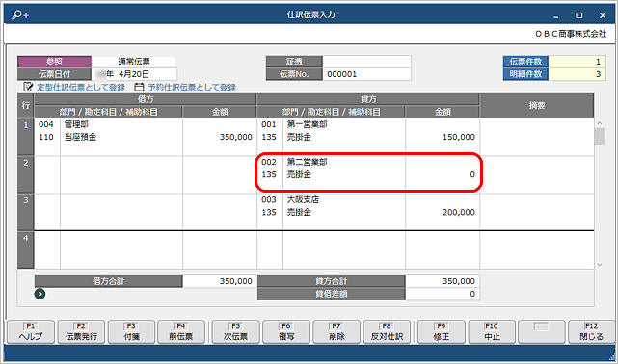Screen dimensions: 618x364
Task: Click the calendar icon beside 予約仕訳伝票として登録
Action: (139, 87)
